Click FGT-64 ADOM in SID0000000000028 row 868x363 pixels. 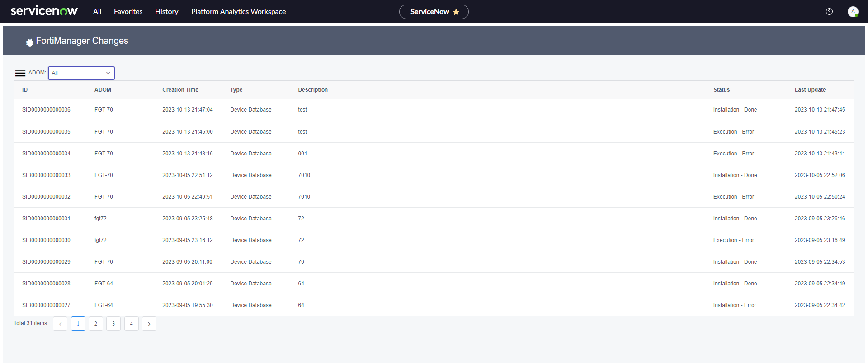pyautogui.click(x=104, y=284)
